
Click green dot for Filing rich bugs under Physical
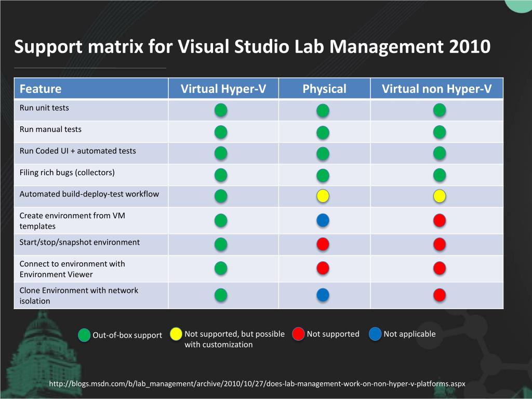323,175
